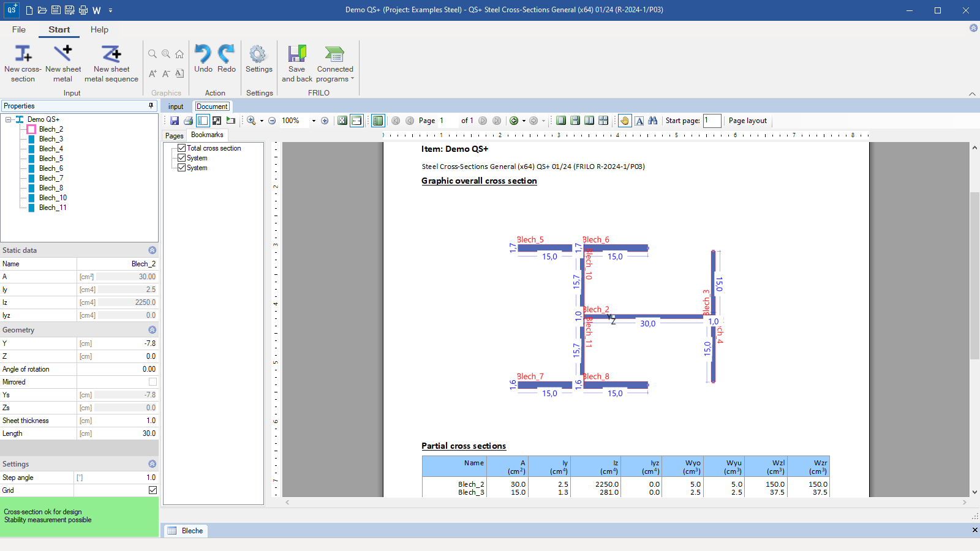Click the binoculars search icon

click(x=652, y=121)
